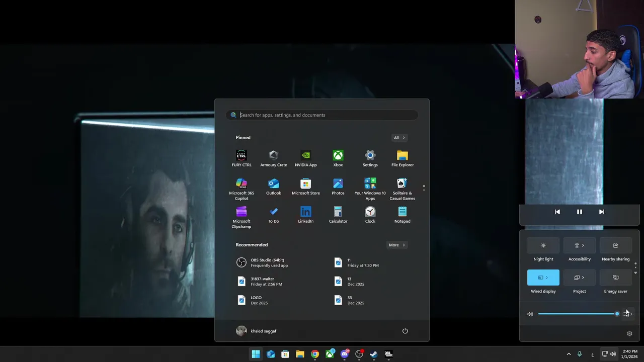Expand recommended items with More button
The width and height of the screenshot is (644, 362).
tap(396, 245)
